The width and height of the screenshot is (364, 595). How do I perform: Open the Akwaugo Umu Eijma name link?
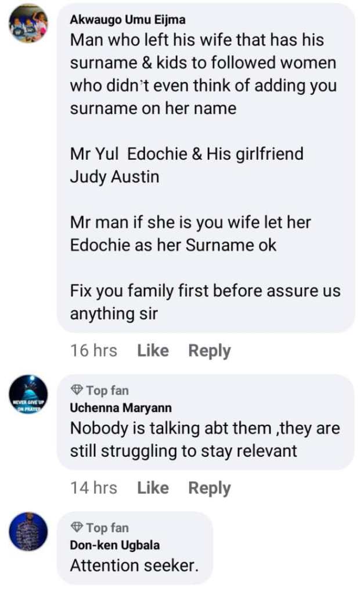(x=128, y=20)
